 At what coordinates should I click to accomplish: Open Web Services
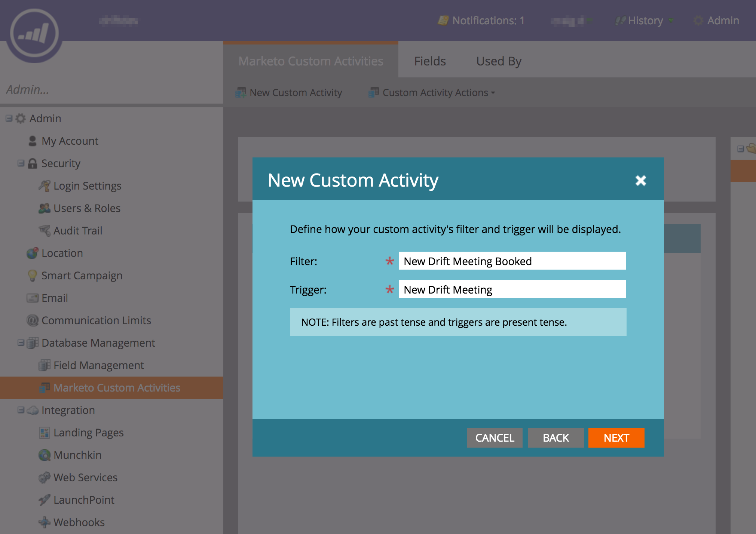pyautogui.click(x=86, y=478)
